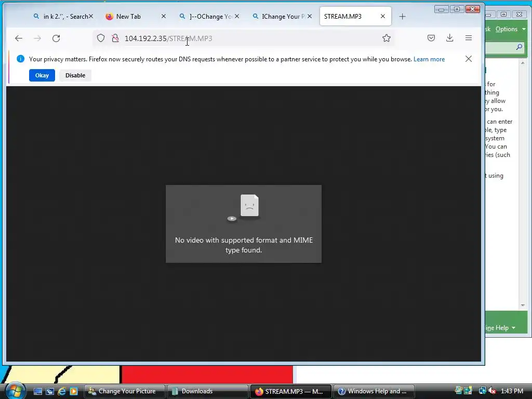Close the 'IChange Your P' tab
This screenshot has width=532, height=399.
(310, 16)
